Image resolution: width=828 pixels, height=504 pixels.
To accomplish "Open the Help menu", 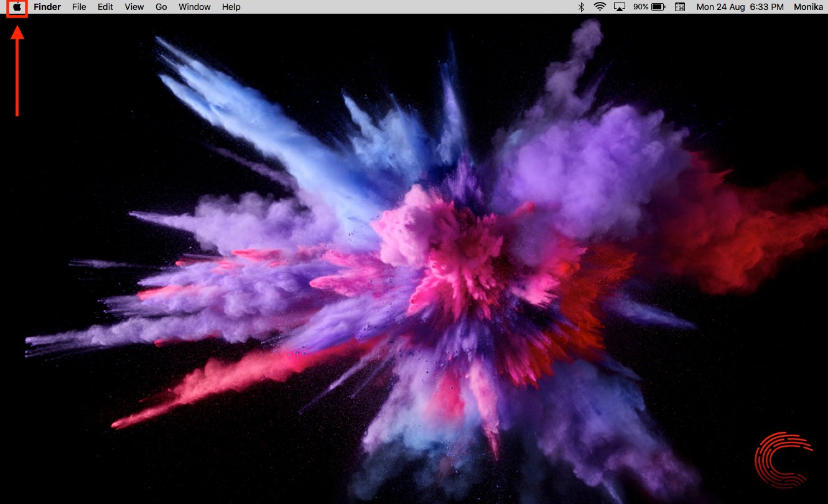I will pos(231,7).
